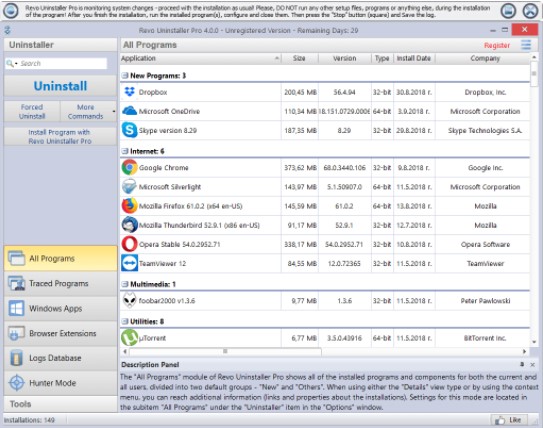Click the vertical scrollbar down arrow

tap(534, 342)
